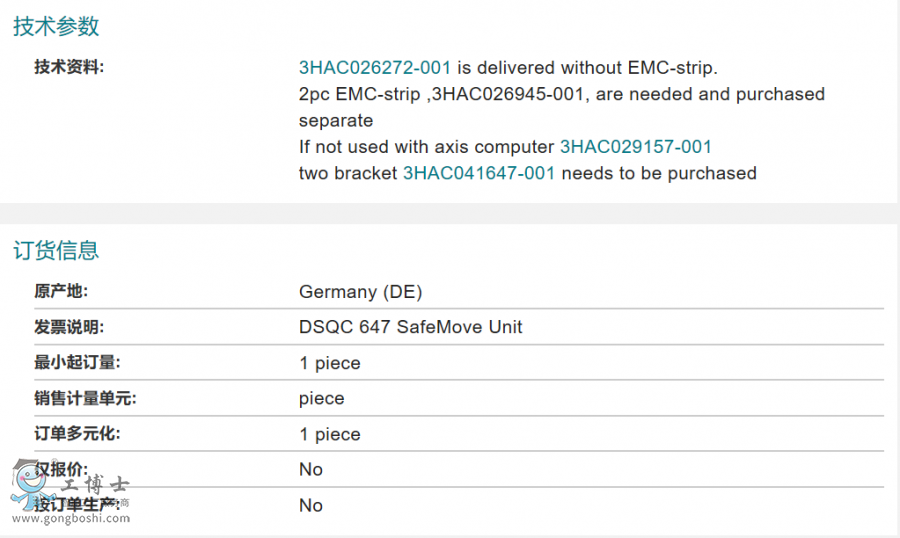Click the 销售计量单元 row label
The width and height of the screenshot is (900, 538).
click(85, 398)
